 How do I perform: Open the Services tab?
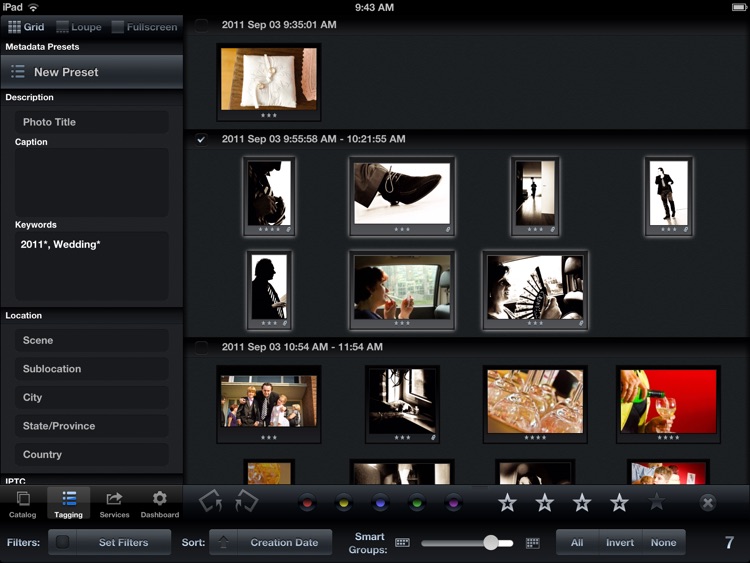tap(114, 504)
